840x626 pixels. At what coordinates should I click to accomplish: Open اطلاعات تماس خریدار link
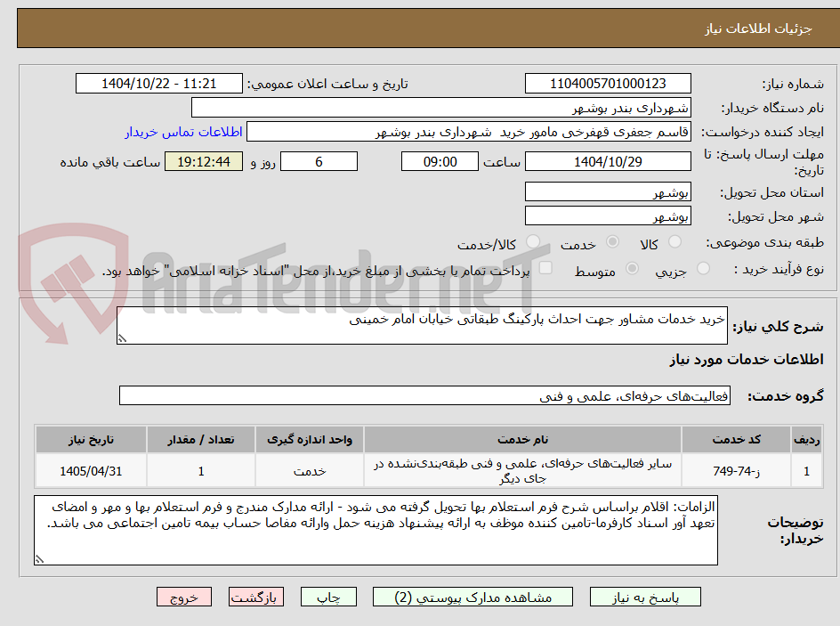tap(183, 132)
